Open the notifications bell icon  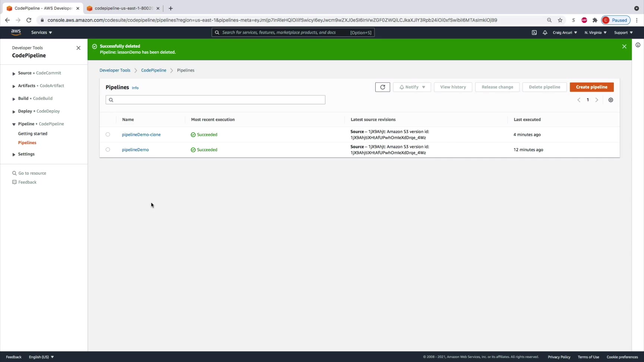pos(545,33)
